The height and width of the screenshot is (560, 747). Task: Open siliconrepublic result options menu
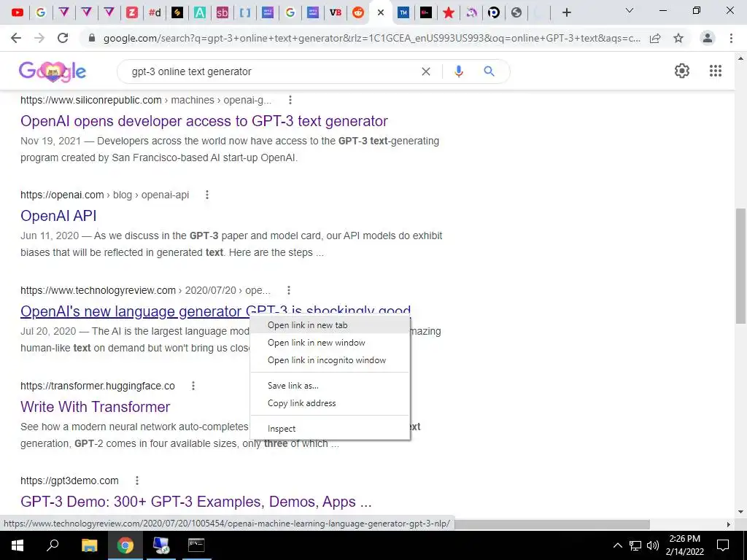tap(290, 100)
